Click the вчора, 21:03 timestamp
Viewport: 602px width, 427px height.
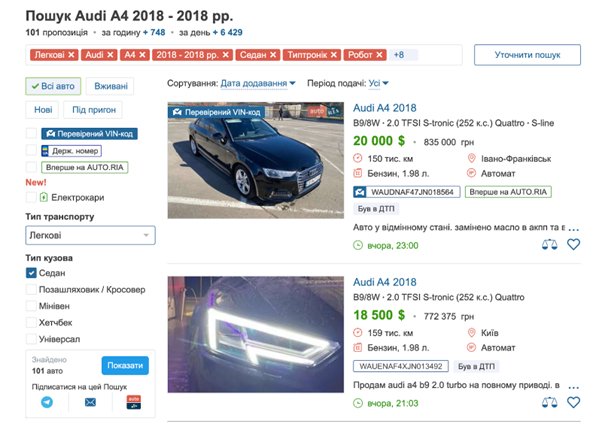(393, 403)
